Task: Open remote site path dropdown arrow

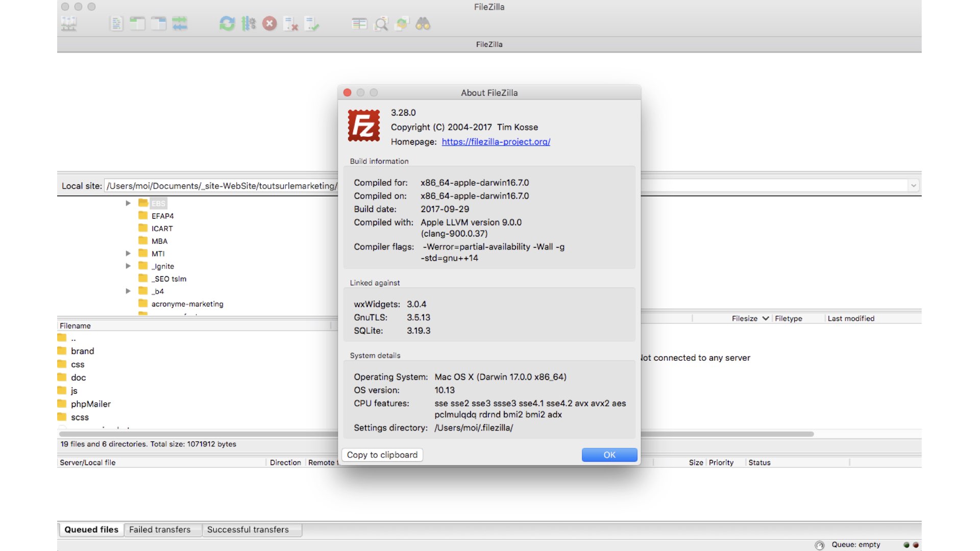Action: (x=913, y=186)
